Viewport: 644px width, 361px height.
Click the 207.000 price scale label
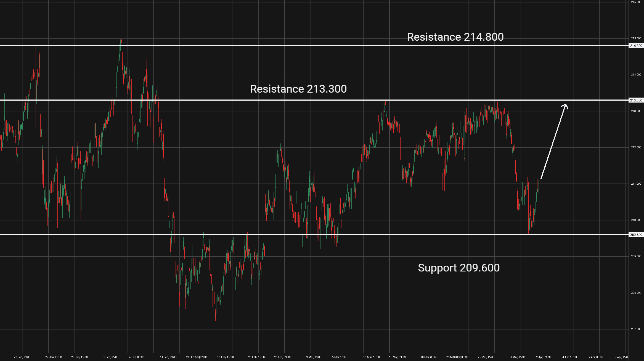pyautogui.click(x=636, y=329)
